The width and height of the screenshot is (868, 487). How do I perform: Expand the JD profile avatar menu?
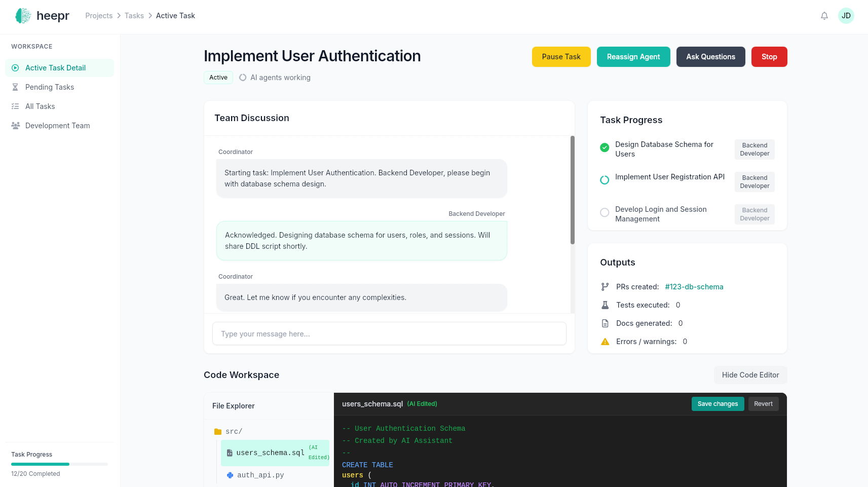(x=846, y=16)
